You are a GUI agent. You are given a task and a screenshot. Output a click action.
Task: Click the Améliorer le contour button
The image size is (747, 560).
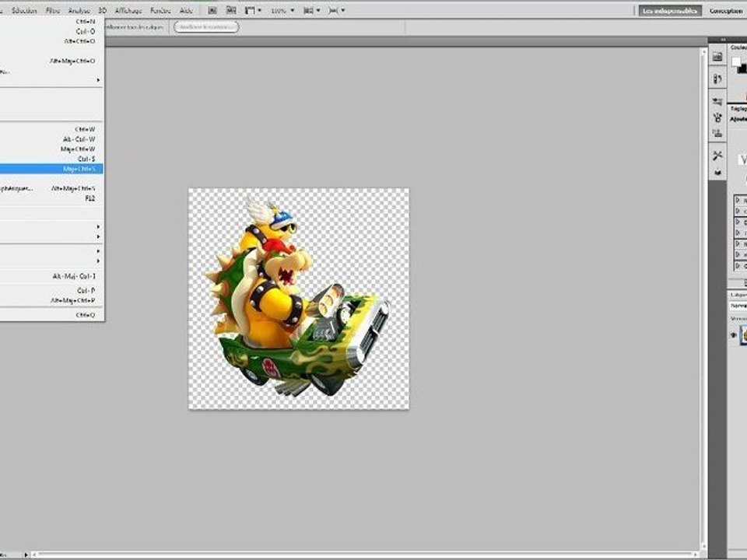(x=206, y=27)
